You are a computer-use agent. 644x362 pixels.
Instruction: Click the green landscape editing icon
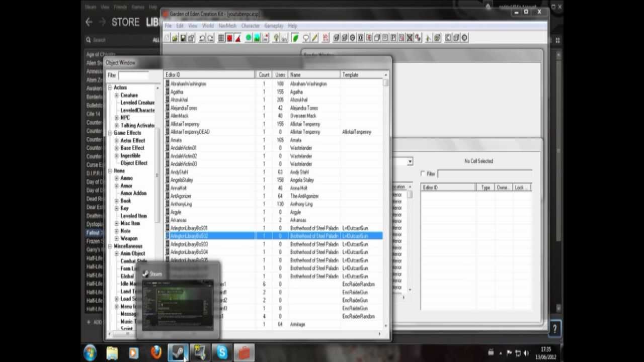(x=257, y=38)
